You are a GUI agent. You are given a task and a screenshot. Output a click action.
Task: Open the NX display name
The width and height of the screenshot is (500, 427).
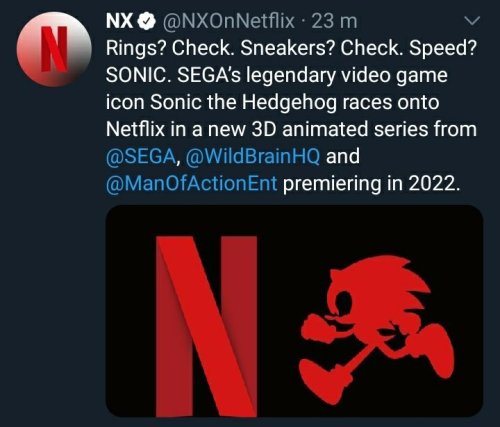120,22
